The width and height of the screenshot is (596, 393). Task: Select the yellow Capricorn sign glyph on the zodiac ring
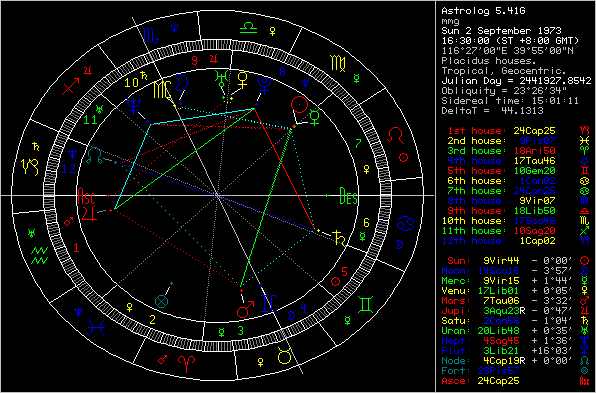click(31, 168)
